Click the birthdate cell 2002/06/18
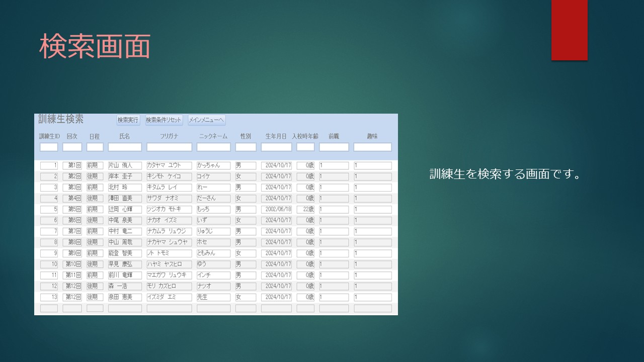This screenshot has width=644, height=362. pyautogui.click(x=276, y=209)
